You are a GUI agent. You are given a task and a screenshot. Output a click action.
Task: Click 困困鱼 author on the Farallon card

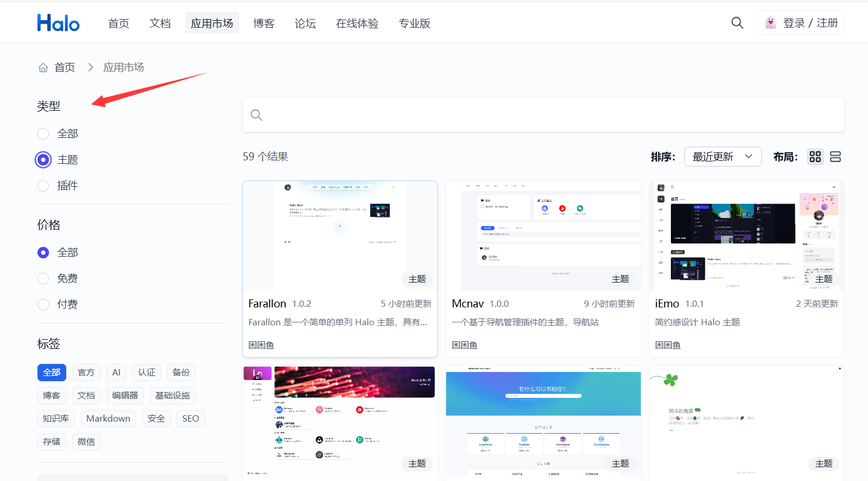261,345
